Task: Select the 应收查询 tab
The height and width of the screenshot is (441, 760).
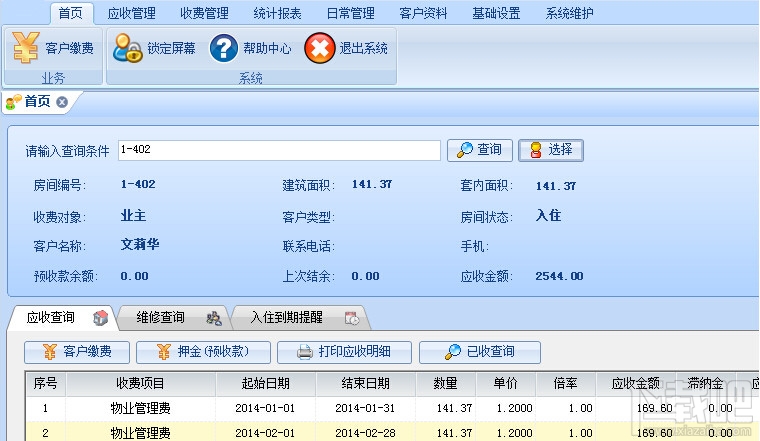Action: pyautogui.click(x=62, y=318)
